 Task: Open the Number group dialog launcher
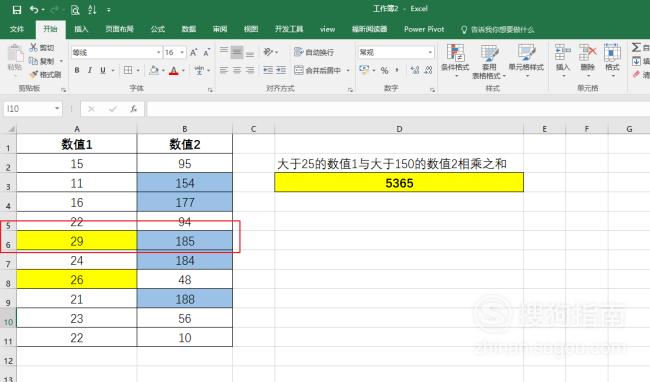[432, 89]
